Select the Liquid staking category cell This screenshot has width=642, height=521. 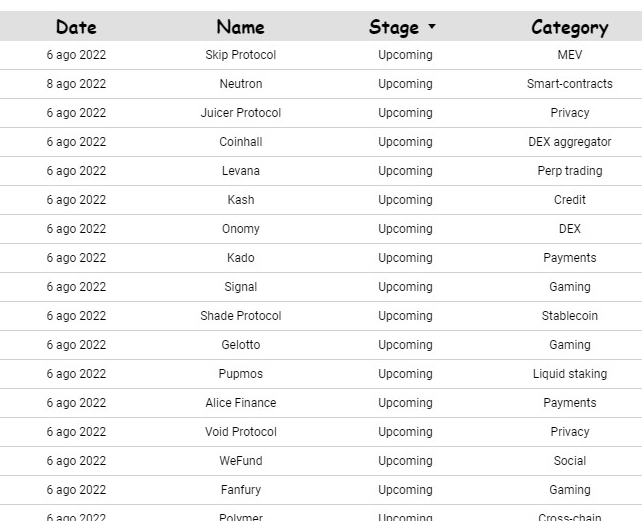point(569,374)
